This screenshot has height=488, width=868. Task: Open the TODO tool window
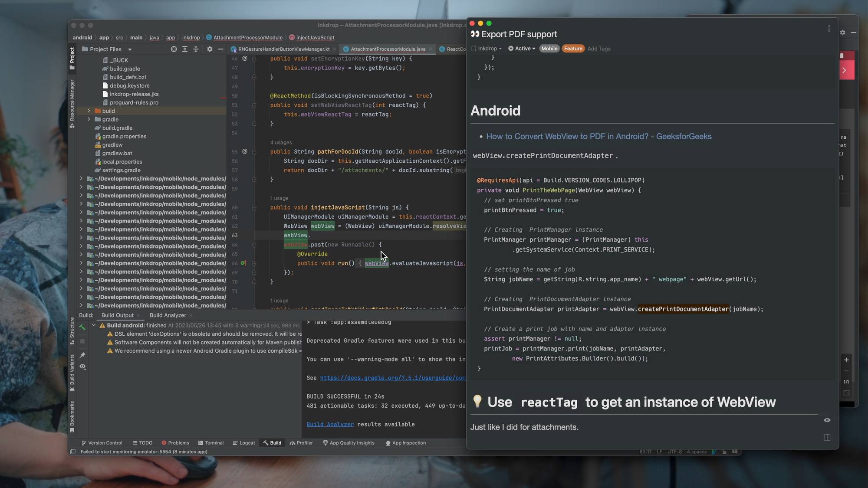[x=142, y=443]
